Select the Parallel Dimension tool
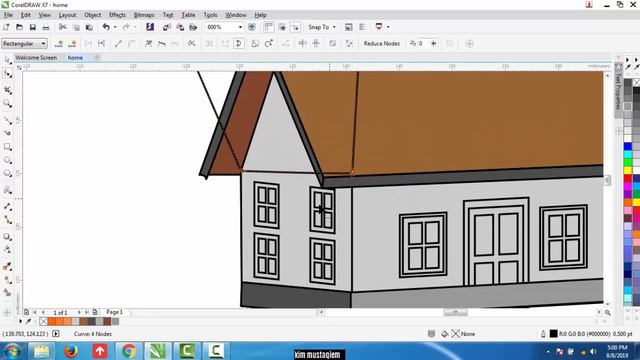The width and height of the screenshot is (640, 360). (x=7, y=207)
